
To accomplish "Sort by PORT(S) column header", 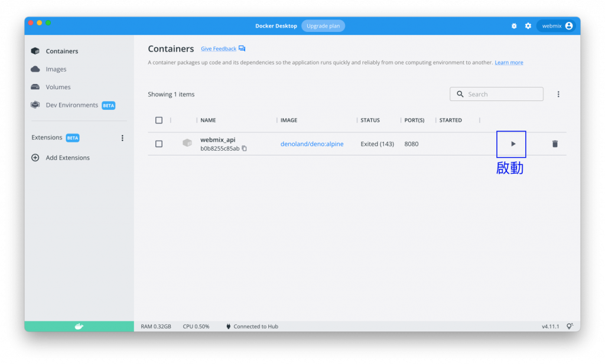I will tap(414, 120).
